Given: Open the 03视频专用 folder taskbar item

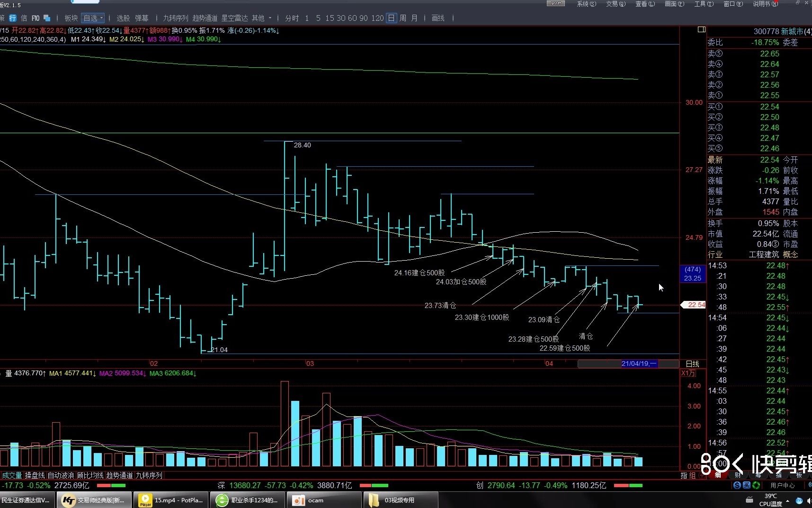Looking at the screenshot, I should [x=401, y=500].
